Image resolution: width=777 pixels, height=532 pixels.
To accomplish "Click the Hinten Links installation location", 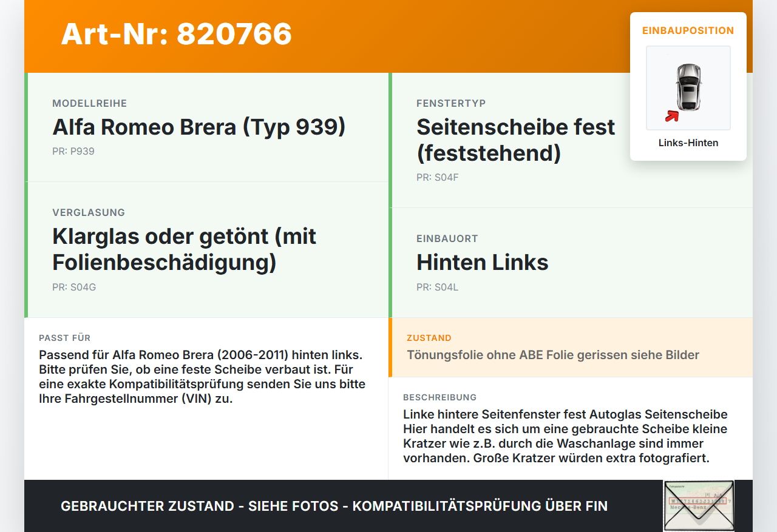I will click(483, 262).
